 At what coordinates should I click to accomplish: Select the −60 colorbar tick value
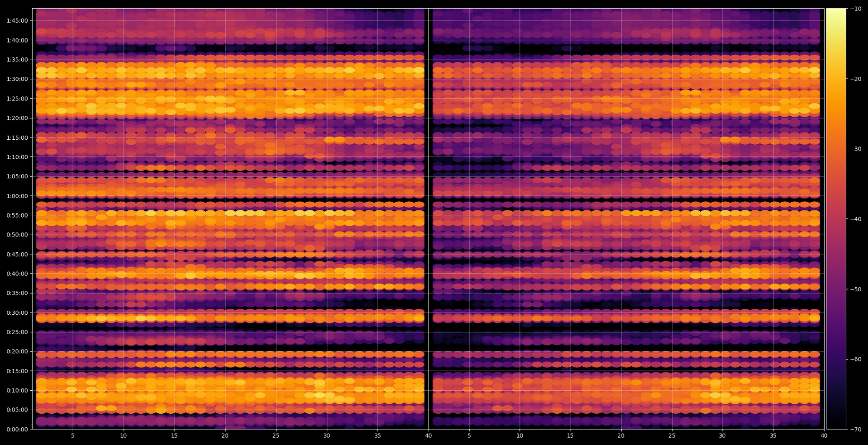coord(856,360)
